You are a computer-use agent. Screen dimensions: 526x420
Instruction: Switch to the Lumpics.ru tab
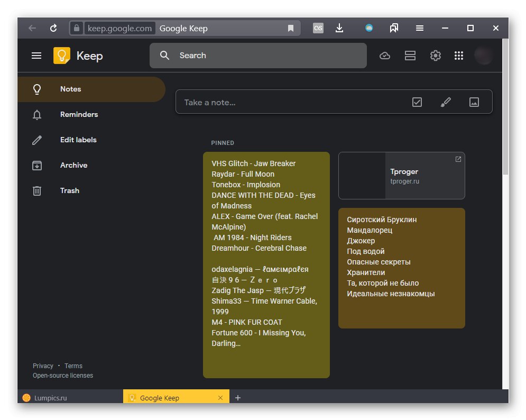[70, 398]
